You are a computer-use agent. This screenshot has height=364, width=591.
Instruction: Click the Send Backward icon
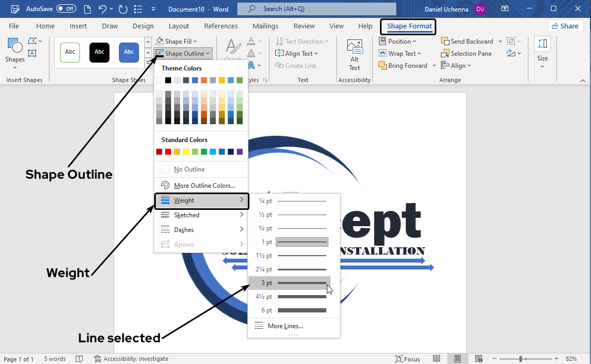pos(445,42)
